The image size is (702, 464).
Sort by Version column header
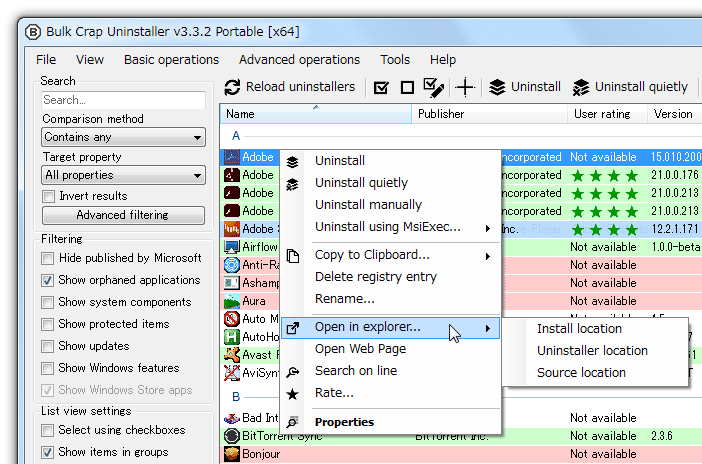674,114
